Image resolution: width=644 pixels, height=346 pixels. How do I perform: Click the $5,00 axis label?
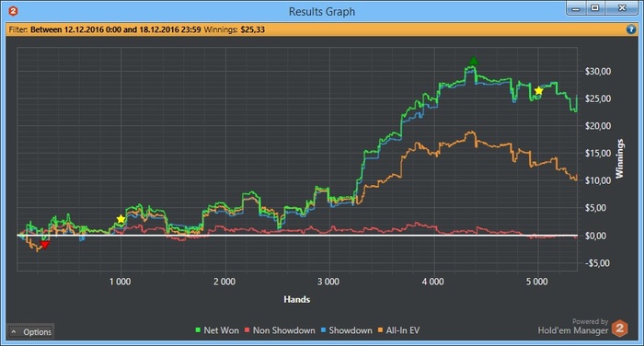tap(595, 208)
